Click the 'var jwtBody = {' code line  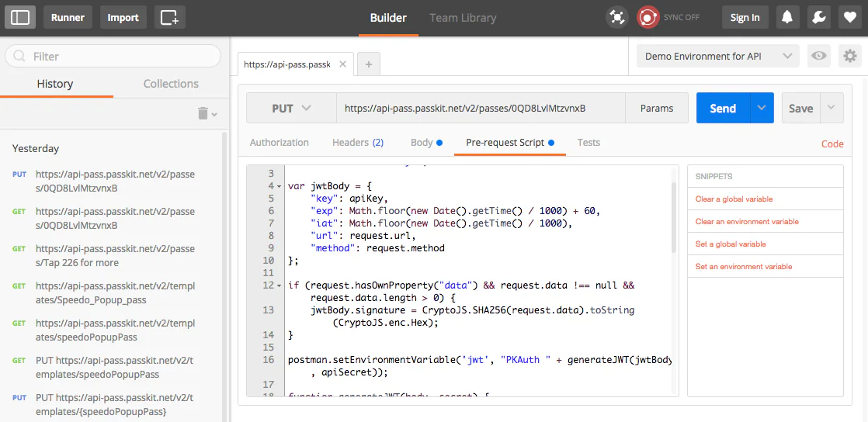coord(330,186)
